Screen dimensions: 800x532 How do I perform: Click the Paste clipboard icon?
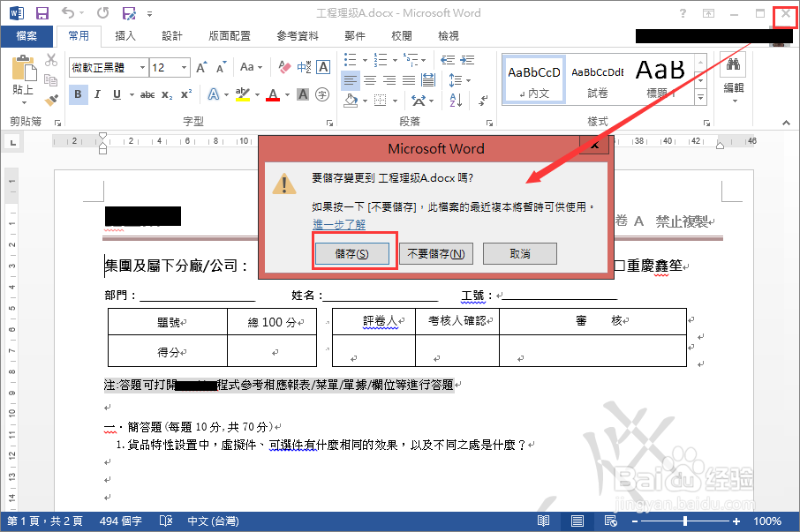24,69
